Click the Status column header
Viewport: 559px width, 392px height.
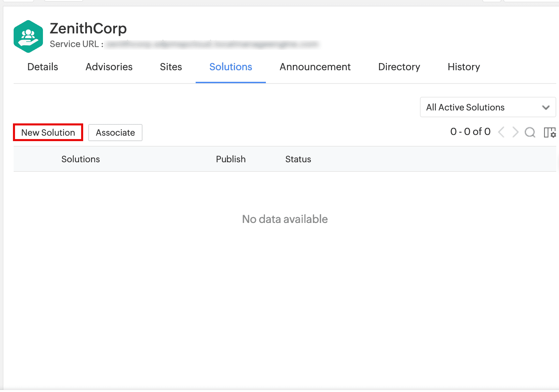click(x=298, y=159)
